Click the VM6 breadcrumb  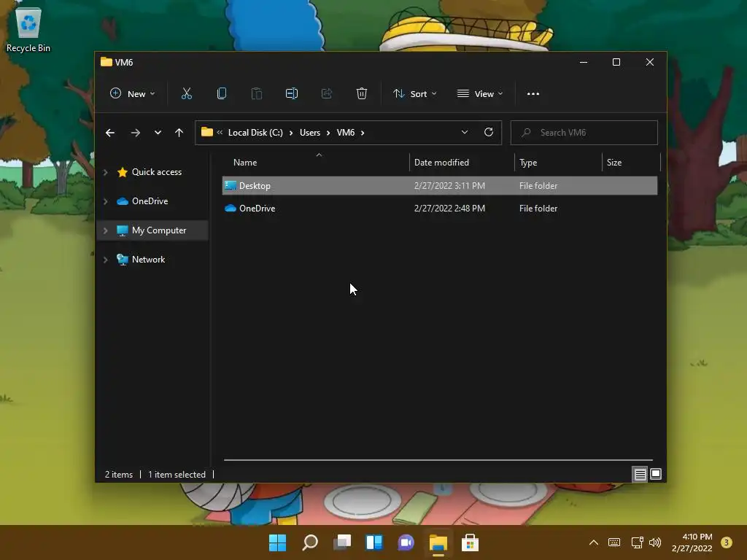click(x=345, y=133)
